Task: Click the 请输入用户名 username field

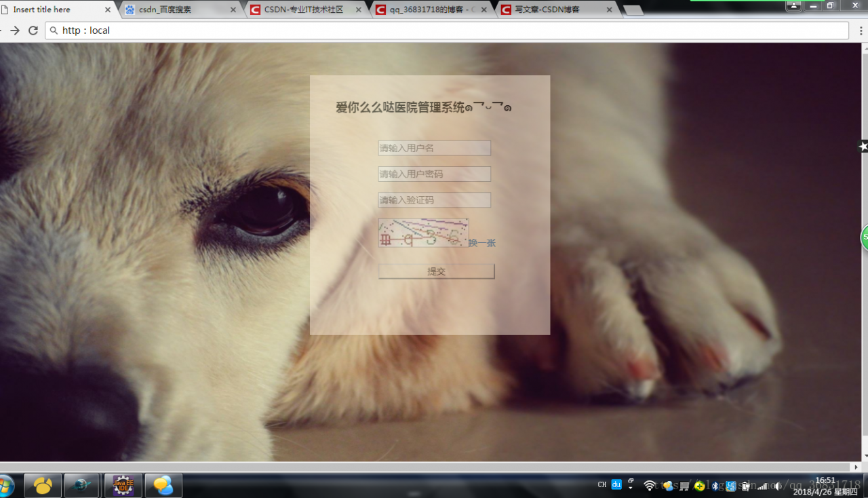Action: click(x=434, y=148)
